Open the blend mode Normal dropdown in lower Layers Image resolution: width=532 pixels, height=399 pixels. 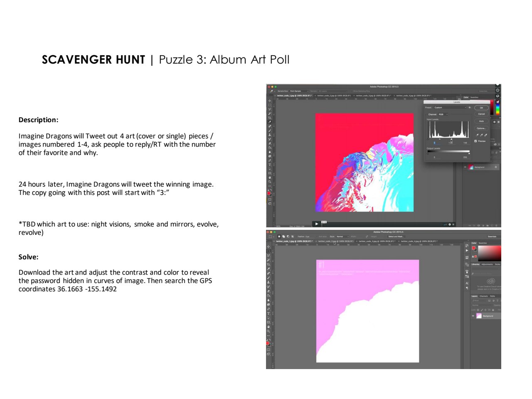point(482,305)
